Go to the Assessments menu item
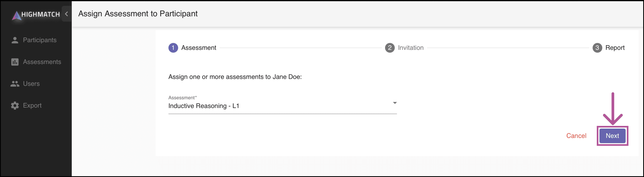Image resolution: width=644 pixels, height=177 pixels. point(42,62)
